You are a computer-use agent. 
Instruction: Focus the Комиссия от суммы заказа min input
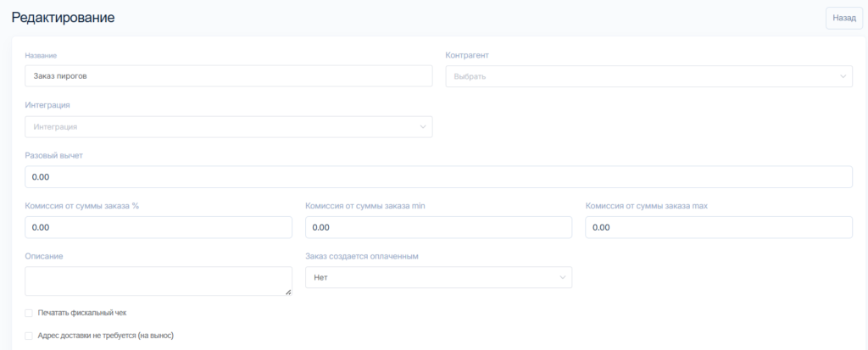coord(438,227)
